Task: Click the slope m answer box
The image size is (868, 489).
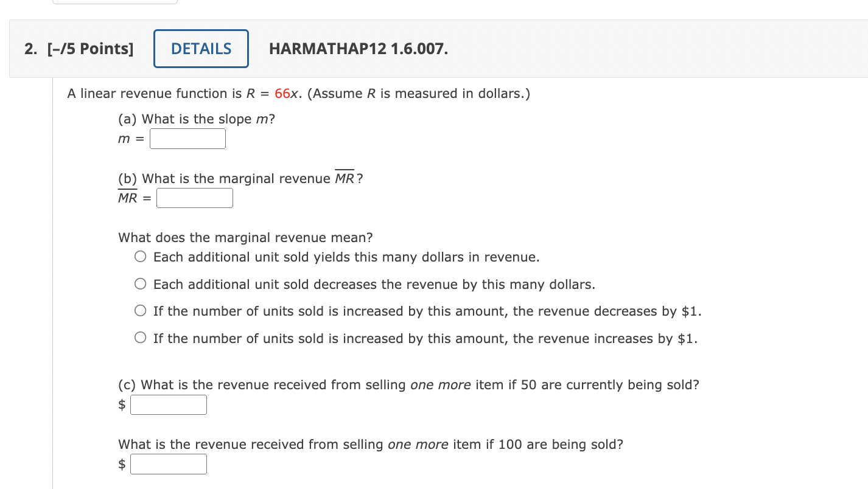Action: pos(187,139)
